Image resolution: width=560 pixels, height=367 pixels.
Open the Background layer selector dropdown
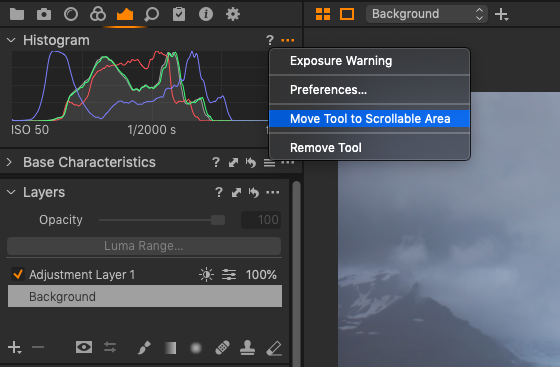coord(427,14)
